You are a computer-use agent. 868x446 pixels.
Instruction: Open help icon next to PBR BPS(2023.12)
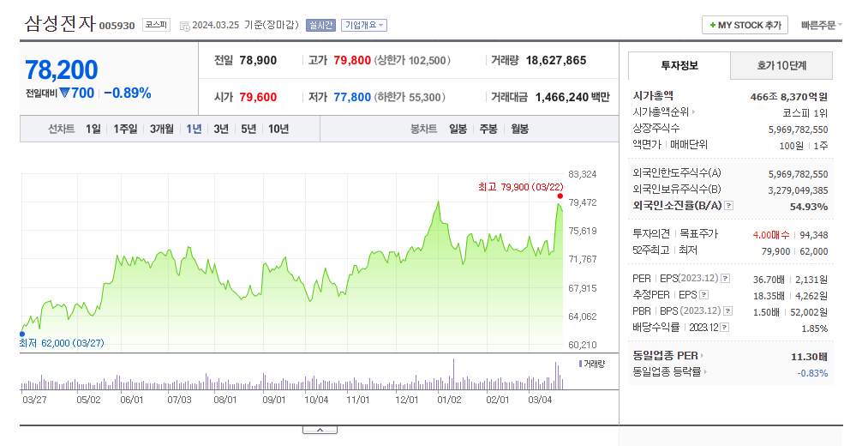pyautogui.click(x=728, y=310)
